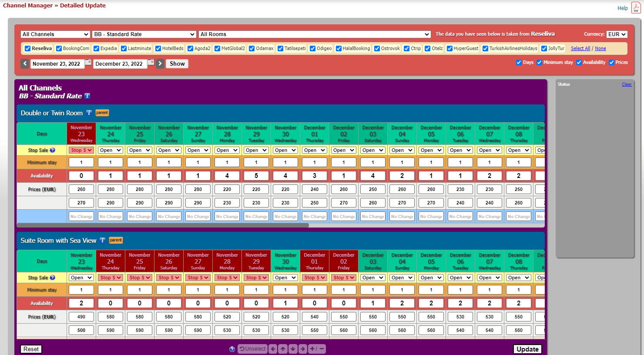
Task: Click the Reset button
Action: point(31,349)
